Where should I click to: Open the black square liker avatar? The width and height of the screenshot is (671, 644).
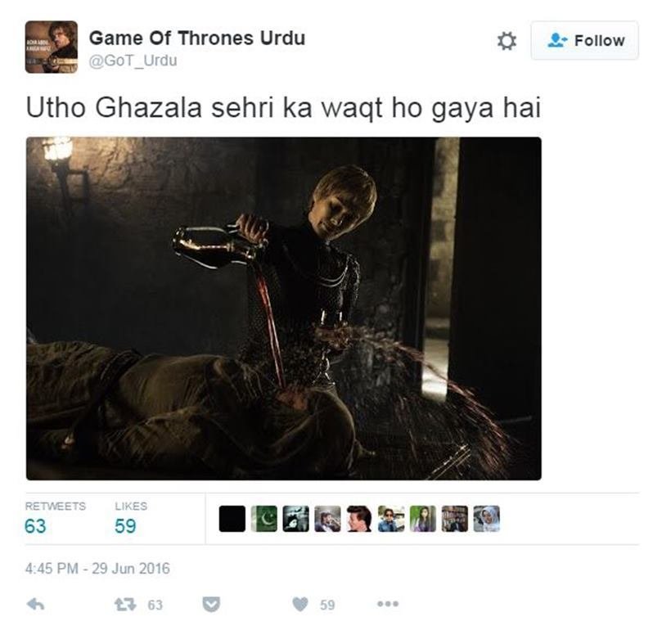click(232, 519)
